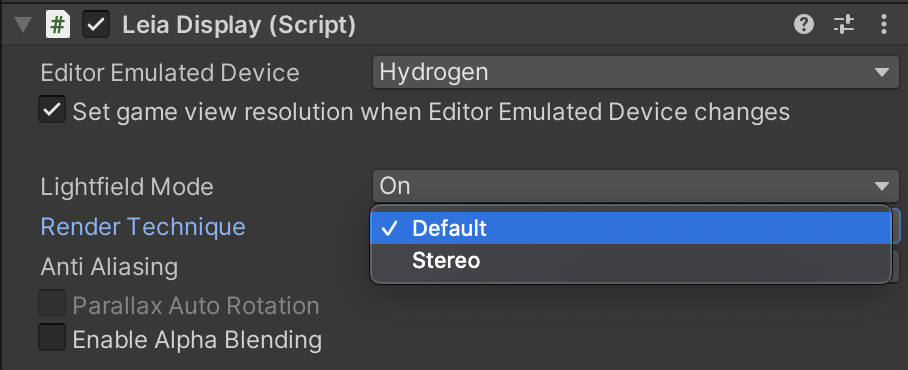Click the Editor Emulated Device label
This screenshot has height=370, width=908.
tap(170, 73)
